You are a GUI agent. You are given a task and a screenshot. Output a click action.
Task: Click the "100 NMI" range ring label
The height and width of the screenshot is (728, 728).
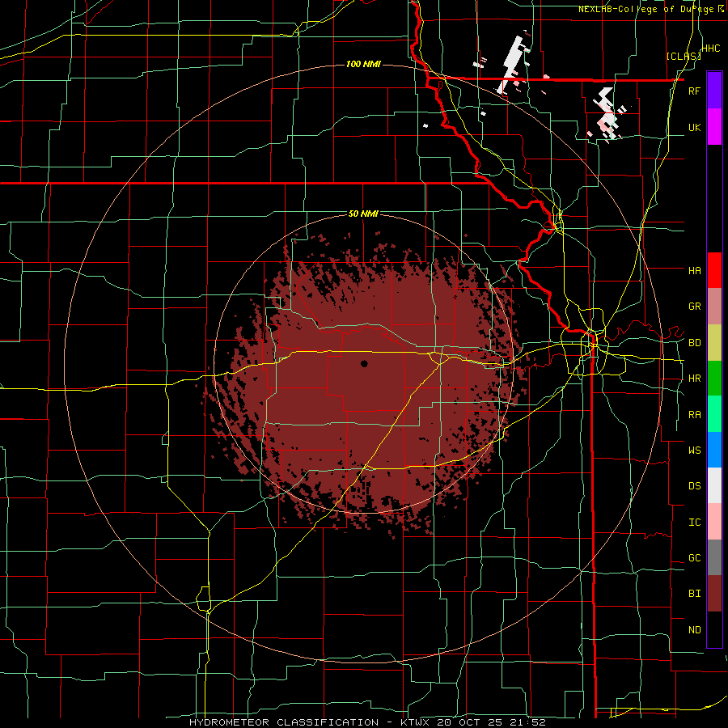point(363,64)
